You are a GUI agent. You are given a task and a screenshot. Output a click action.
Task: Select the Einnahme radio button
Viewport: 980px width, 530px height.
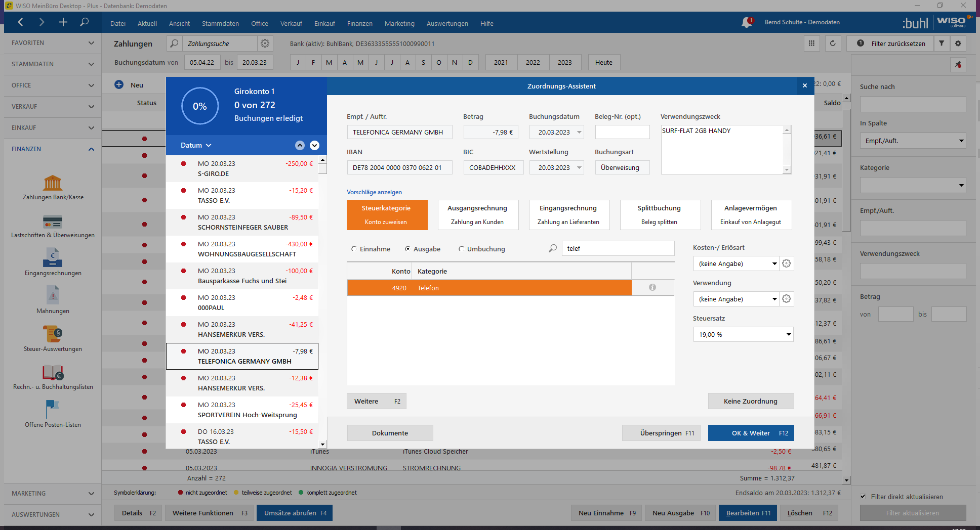tap(354, 249)
